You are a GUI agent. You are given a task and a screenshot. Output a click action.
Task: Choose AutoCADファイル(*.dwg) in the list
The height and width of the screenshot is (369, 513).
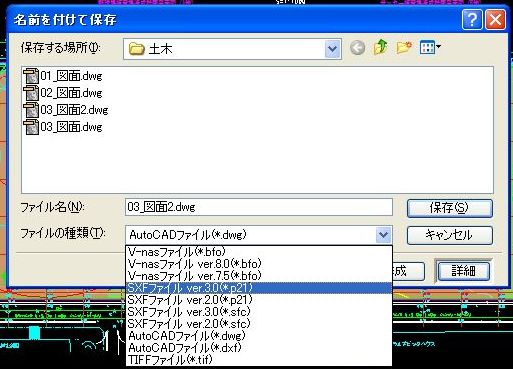(x=259, y=336)
